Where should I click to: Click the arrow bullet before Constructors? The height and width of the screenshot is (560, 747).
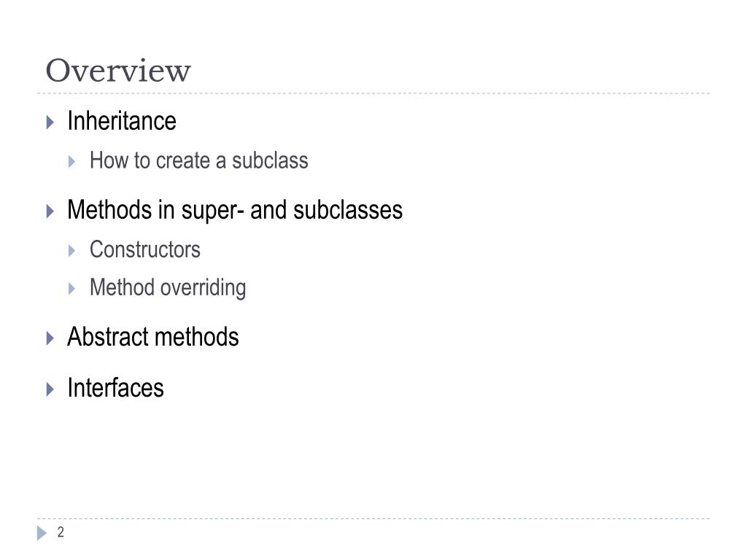(x=72, y=251)
